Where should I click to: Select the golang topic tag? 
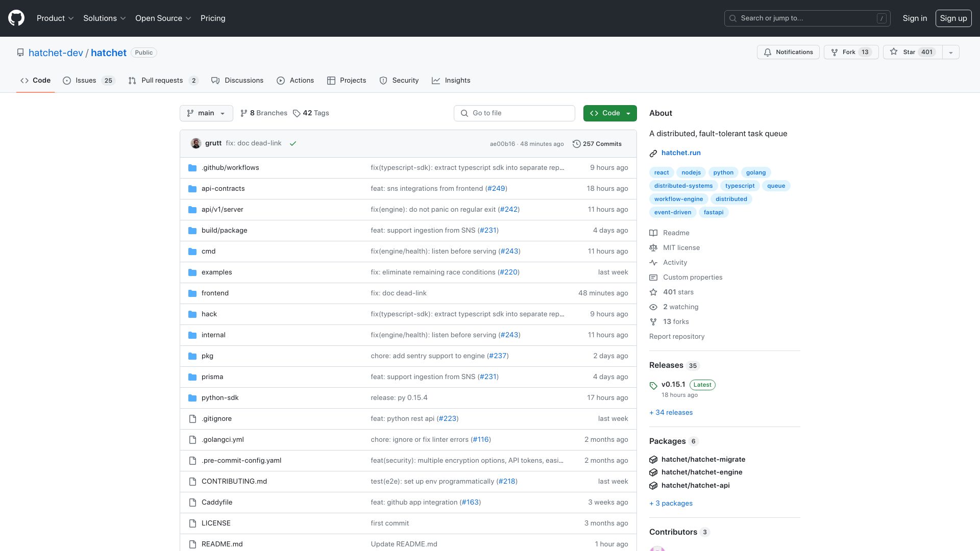pyautogui.click(x=756, y=172)
